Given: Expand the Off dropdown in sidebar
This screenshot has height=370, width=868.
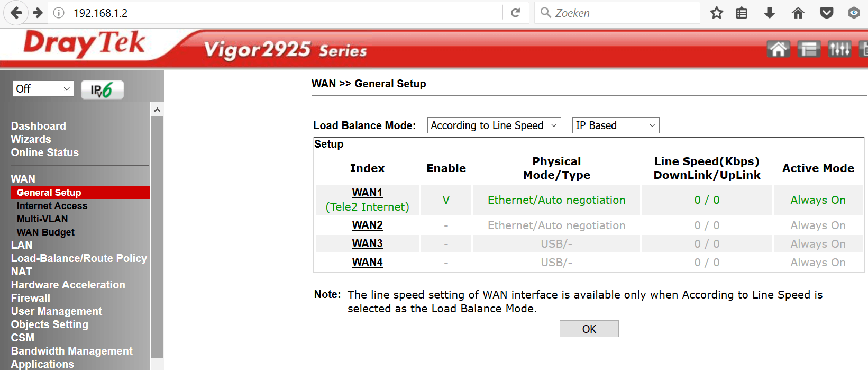Looking at the screenshot, I should (x=43, y=89).
